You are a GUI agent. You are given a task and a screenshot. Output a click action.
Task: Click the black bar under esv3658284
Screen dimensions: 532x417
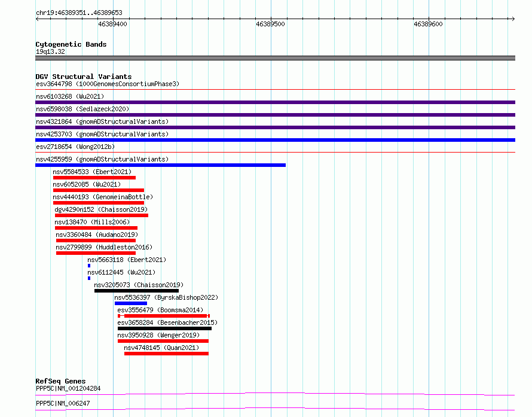click(164, 328)
